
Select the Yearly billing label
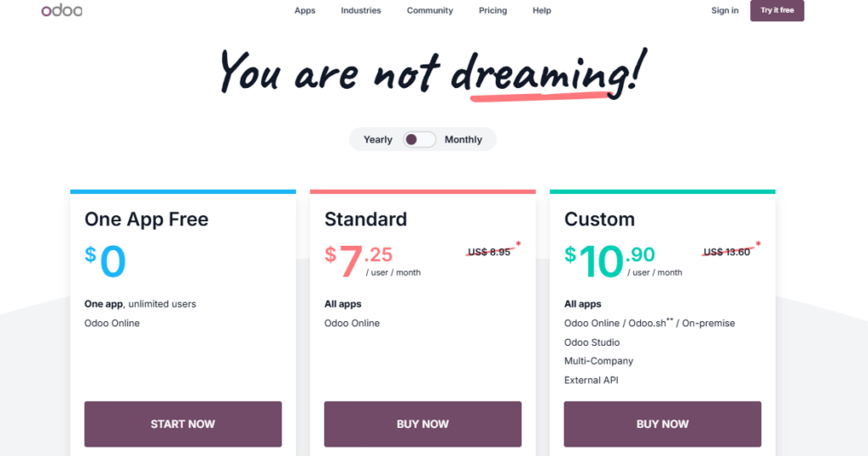coord(378,140)
